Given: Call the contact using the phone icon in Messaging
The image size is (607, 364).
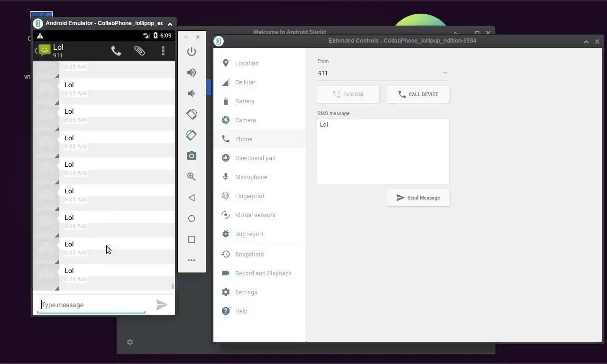Looking at the screenshot, I should (x=116, y=51).
